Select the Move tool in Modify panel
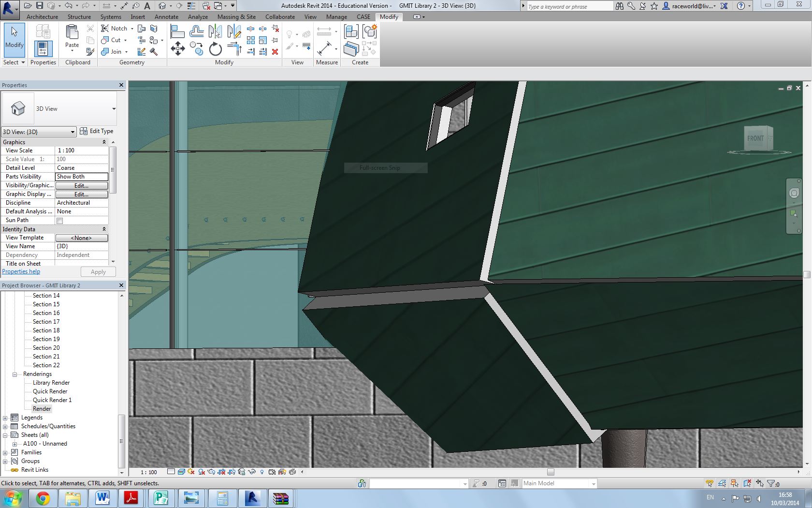This screenshot has width=812, height=508. pos(177,48)
